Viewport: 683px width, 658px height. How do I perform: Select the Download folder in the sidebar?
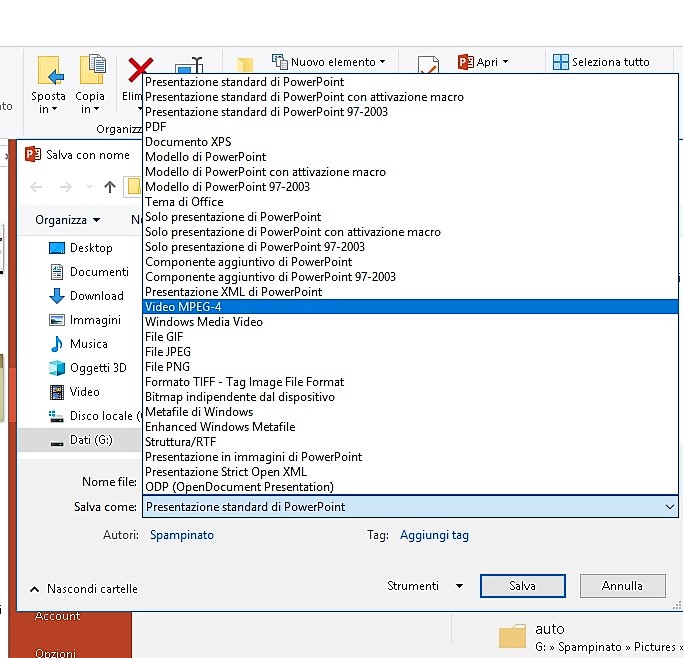[96, 296]
